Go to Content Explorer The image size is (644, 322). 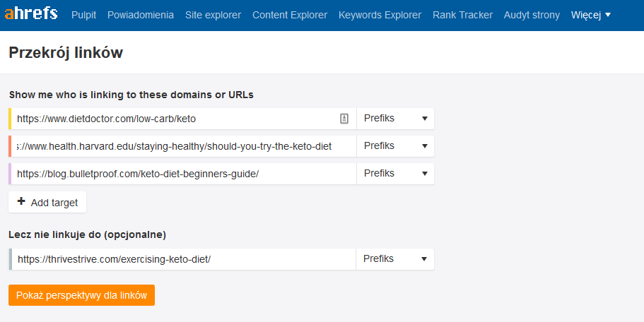coord(290,15)
